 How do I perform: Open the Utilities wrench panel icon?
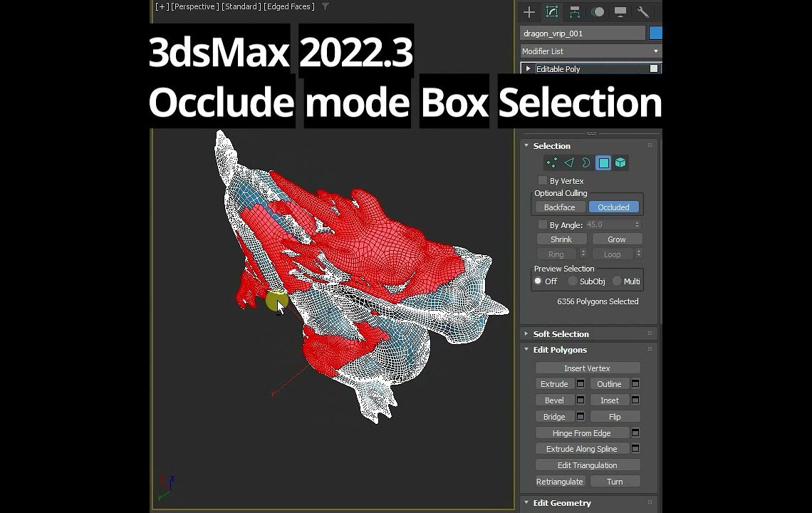pyautogui.click(x=643, y=12)
